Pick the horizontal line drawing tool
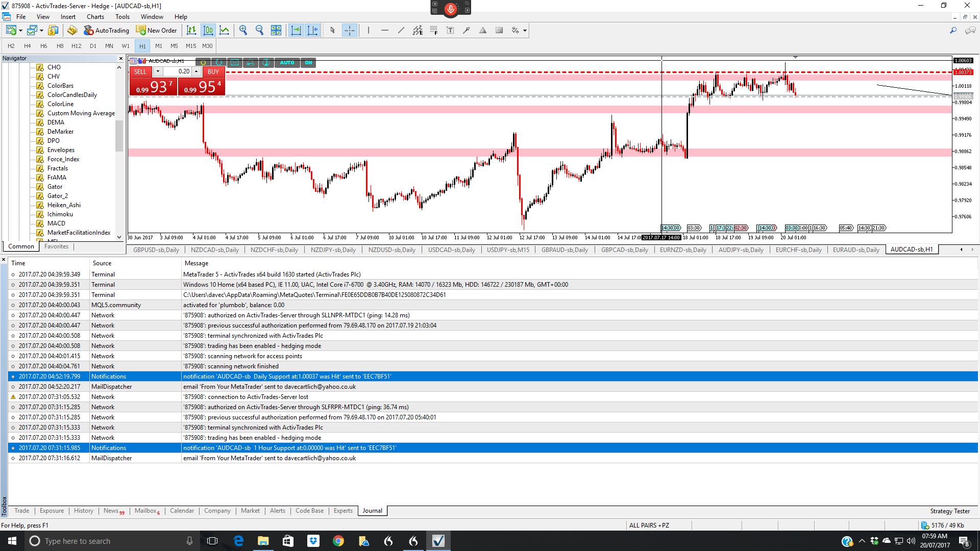 click(385, 31)
